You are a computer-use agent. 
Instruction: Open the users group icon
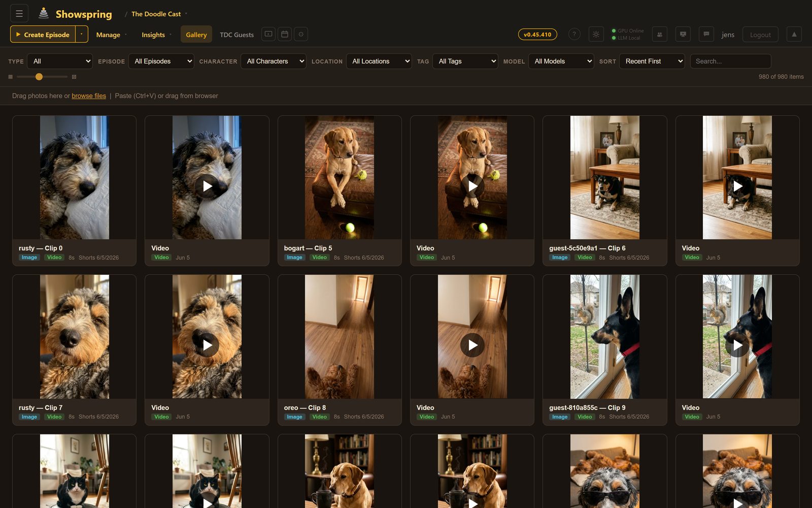point(660,34)
